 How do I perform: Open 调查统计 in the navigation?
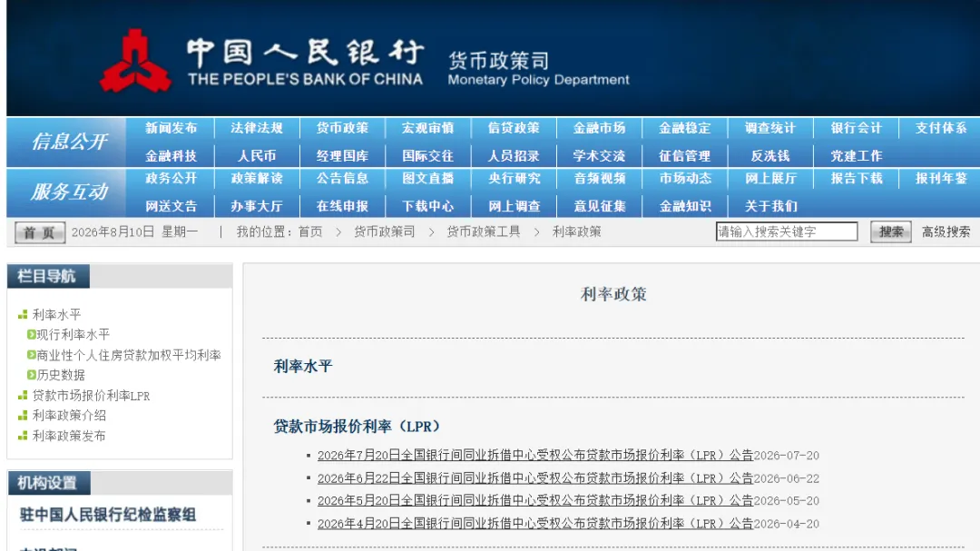coord(770,128)
